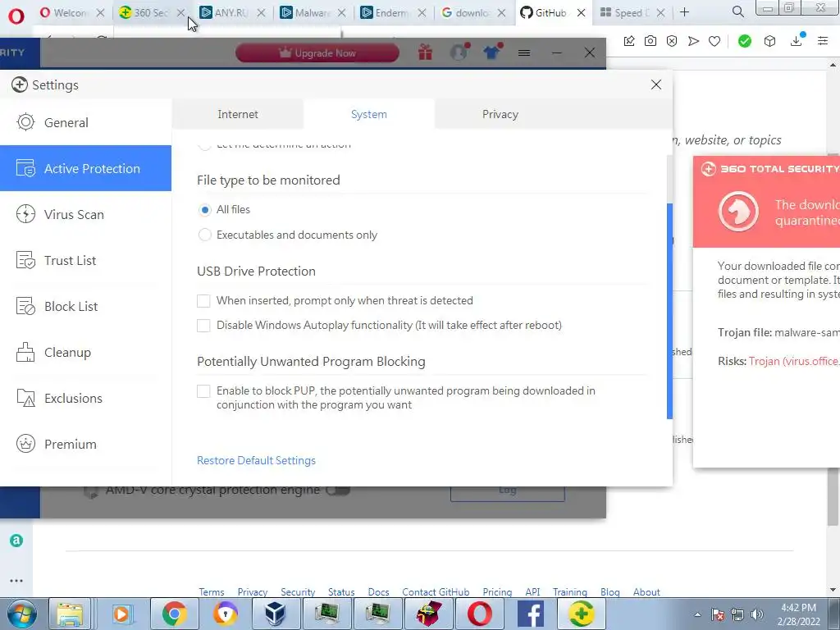The height and width of the screenshot is (630, 840).
Task: Open the Windows Start button
Action: (x=21, y=614)
